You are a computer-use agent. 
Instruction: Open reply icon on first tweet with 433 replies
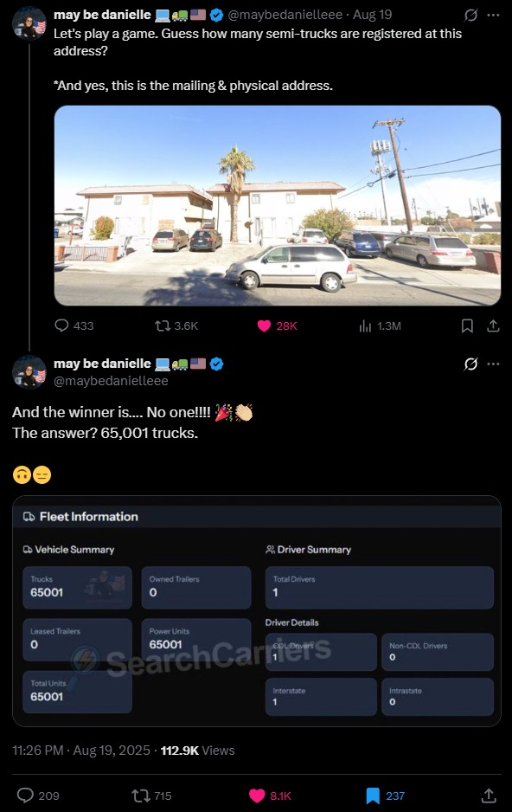pyautogui.click(x=61, y=325)
